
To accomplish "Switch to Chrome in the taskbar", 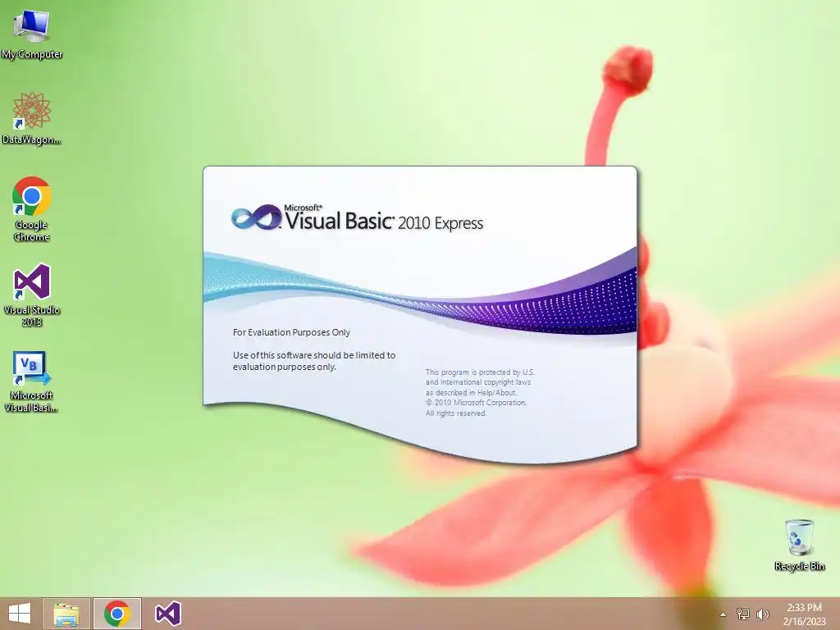I will pyautogui.click(x=116, y=614).
